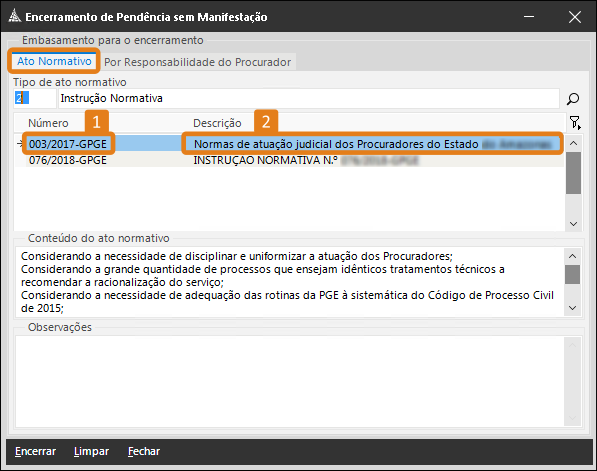Click the application logo in the title bar
Image resolution: width=597 pixels, height=471 pixels.
coord(15,16)
